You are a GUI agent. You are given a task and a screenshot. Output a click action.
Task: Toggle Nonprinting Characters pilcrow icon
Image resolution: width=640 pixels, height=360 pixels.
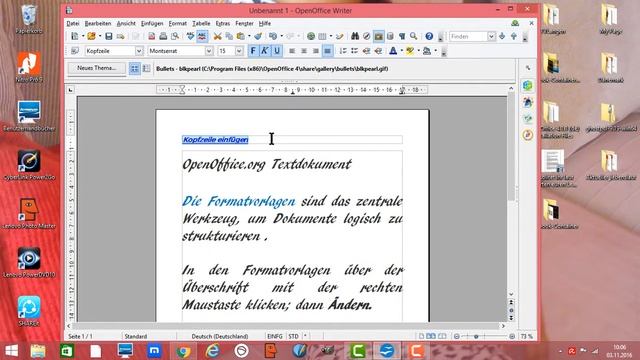click(x=402, y=37)
